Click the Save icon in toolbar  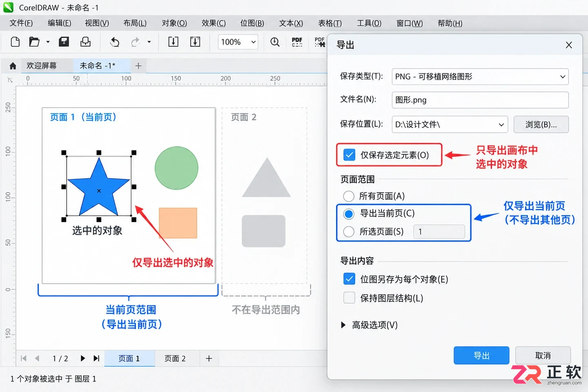pos(64,42)
